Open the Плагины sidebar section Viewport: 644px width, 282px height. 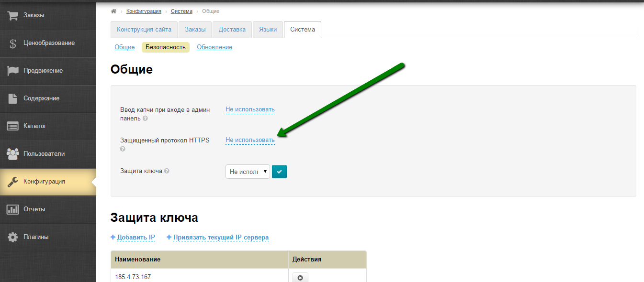point(48,237)
